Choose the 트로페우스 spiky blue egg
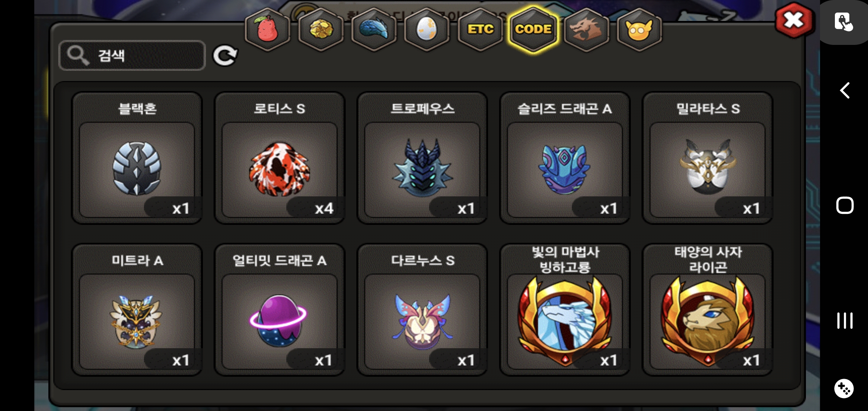Viewport: 868px width, 411px height. tap(422, 158)
